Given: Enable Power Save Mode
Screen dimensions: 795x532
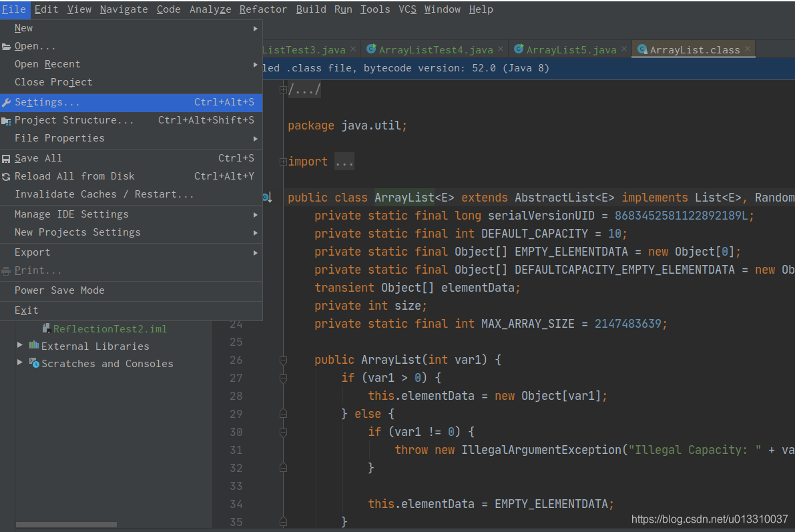Looking at the screenshot, I should [61, 290].
